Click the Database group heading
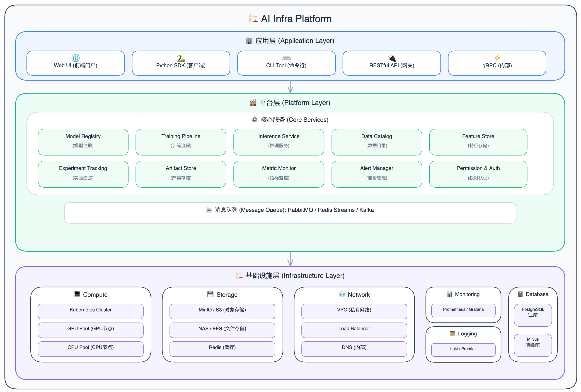This screenshot has height=392, width=581. [537, 294]
